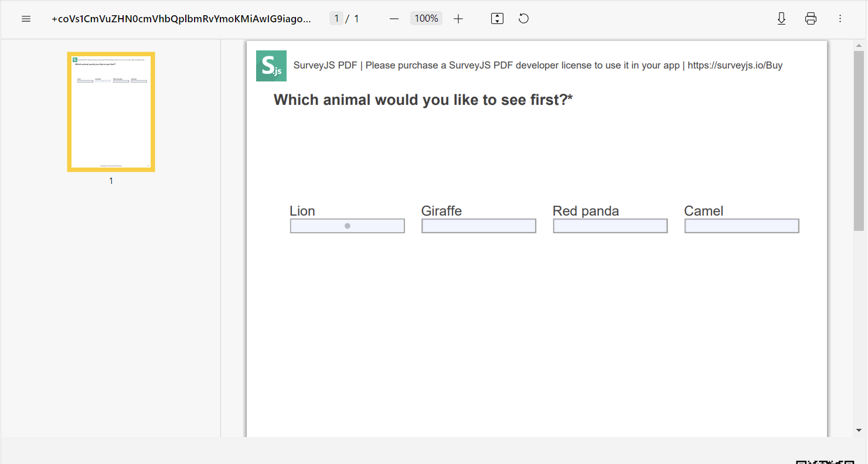The height and width of the screenshot is (464, 868).
Task: Select the answer field under Giraffe
Action: click(x=478, y=226)
